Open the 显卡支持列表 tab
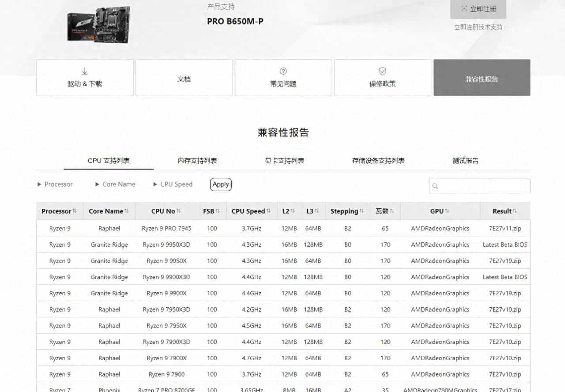The image size is (565, 392). pyautogui.click(x=285, y=161)
